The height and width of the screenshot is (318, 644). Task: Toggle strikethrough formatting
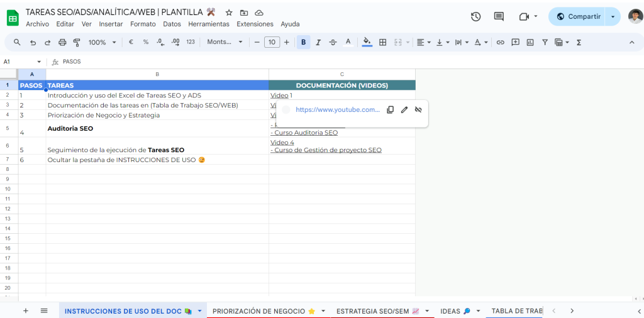click(333, 42)
